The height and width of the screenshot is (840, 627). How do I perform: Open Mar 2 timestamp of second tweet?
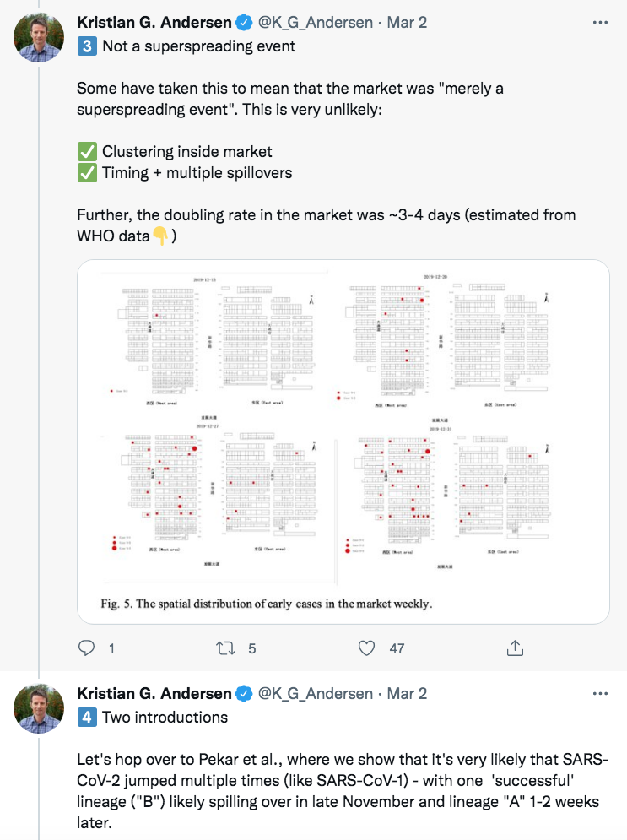pos(407,694)
